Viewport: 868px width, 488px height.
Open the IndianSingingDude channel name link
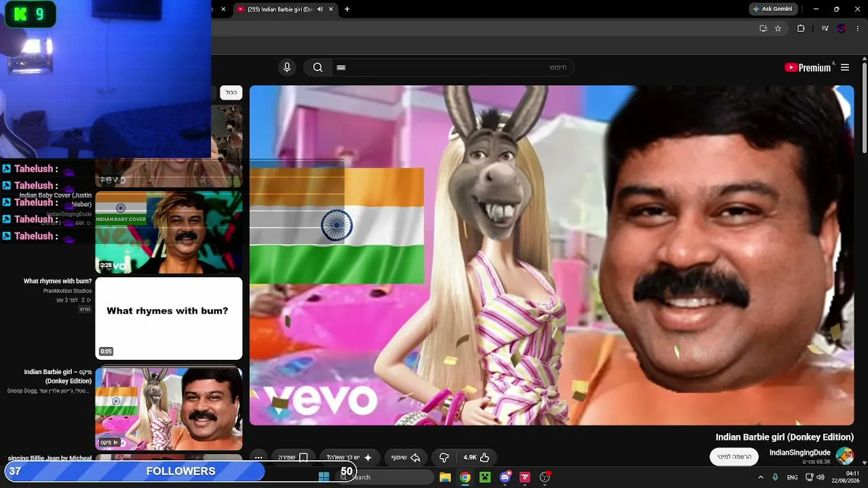(800, 452)
